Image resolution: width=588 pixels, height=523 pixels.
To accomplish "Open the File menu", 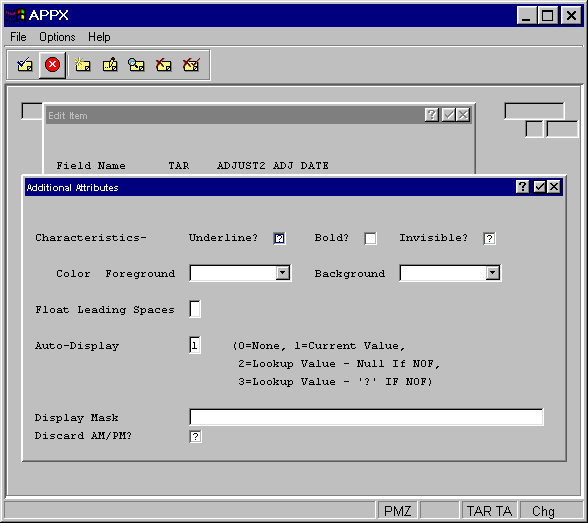I will pyautogui.click(x=18, y=37).
